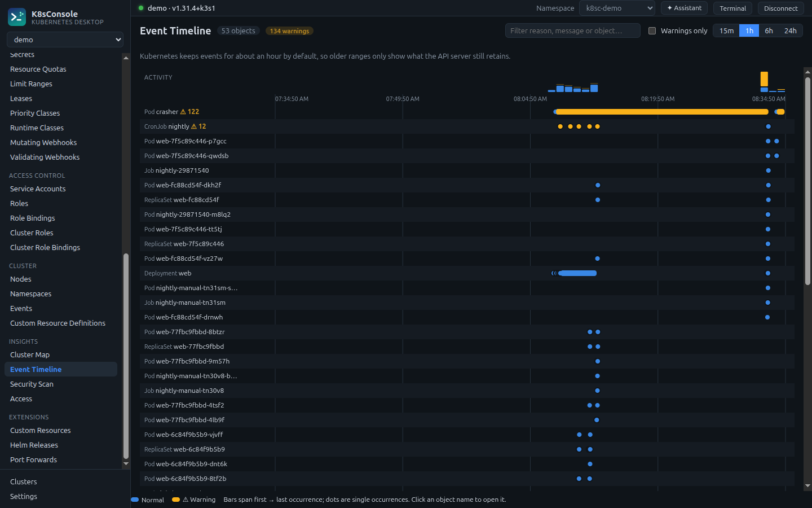Select the 6h time range
The image size is (812, 508).
pos(769,31)
